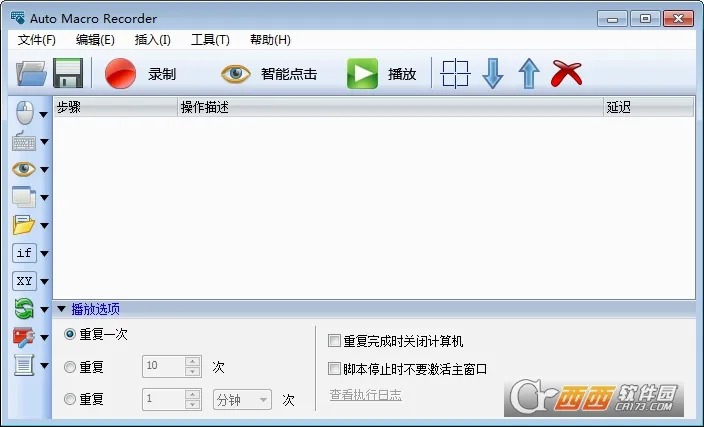Expand if condition dropdown arrow
The width and height of the screenshot is (704, 427).
click(44, 254)
